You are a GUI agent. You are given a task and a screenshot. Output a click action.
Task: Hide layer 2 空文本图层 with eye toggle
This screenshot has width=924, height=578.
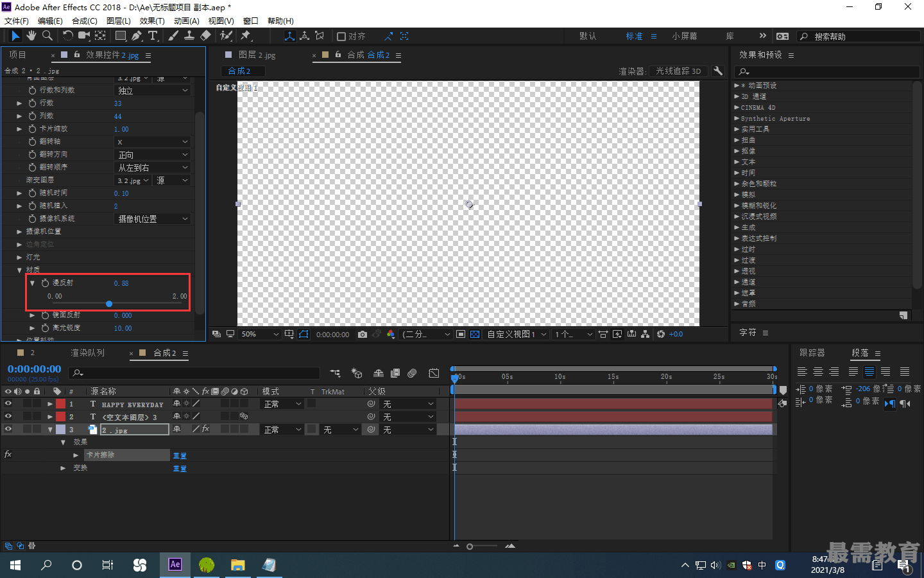pyautogui.click(x=8, y=416)
